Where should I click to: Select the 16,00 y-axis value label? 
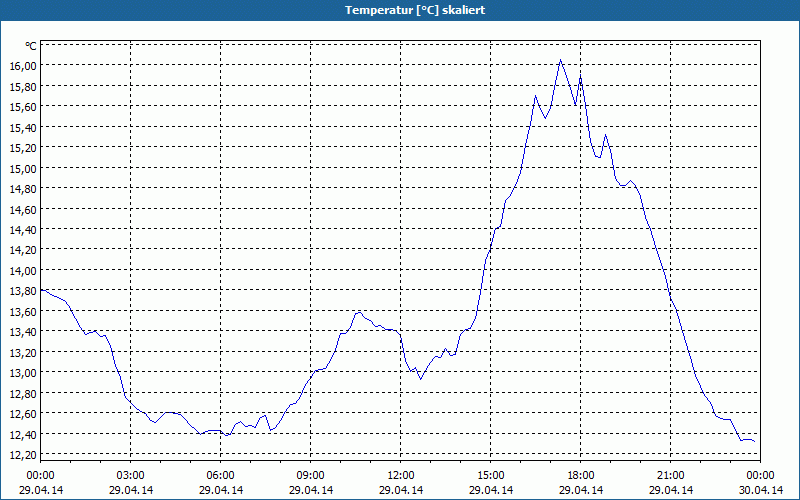(23, 65)
